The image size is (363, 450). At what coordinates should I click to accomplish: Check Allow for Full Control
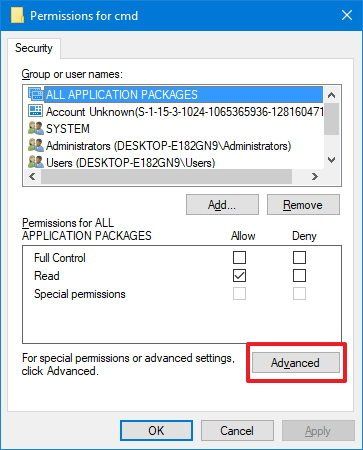point(239,257)
